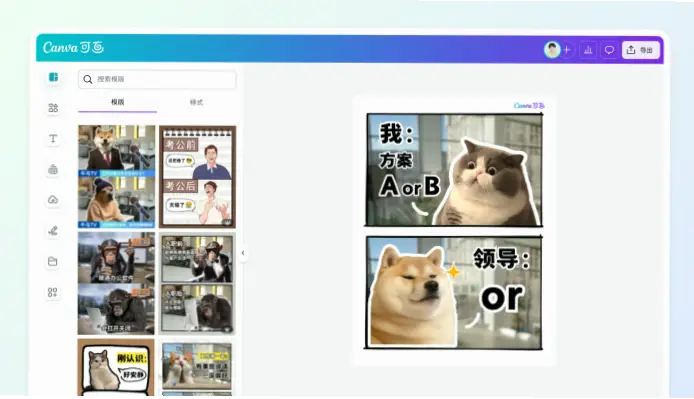Open the robot-shaped sidebar icon
The width and height of the screenshot is (694, 399).
53,169
